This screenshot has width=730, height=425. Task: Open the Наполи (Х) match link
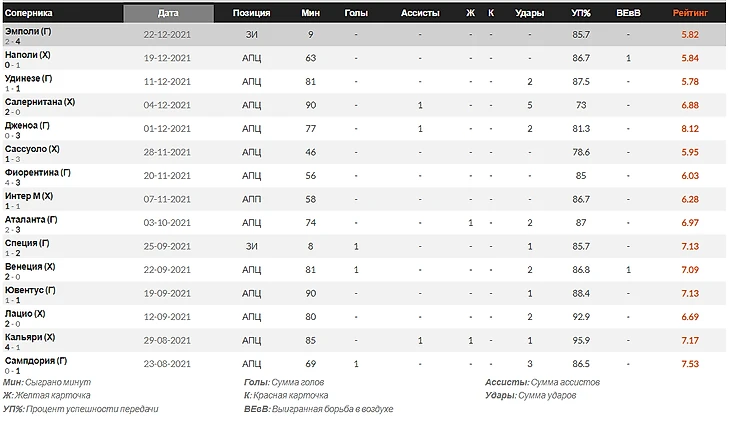click(x=27, y=55)
